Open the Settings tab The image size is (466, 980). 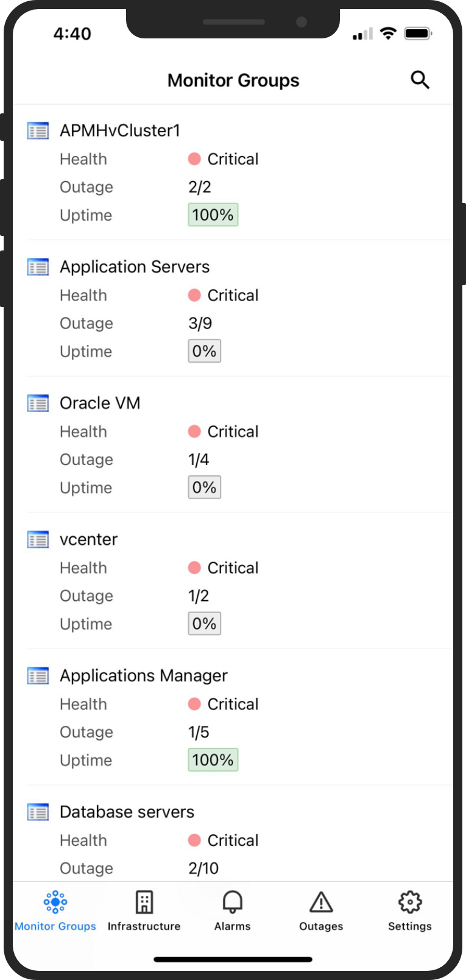point(409,911)
